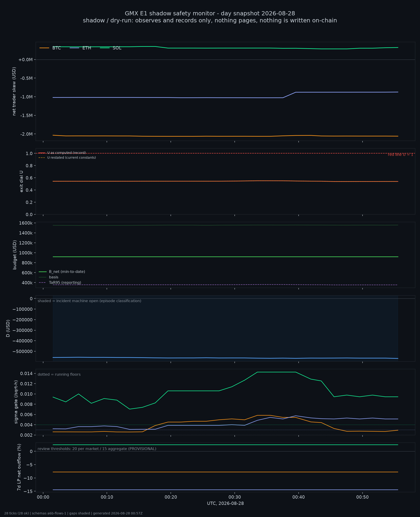Click the ETH legend entry
The image size is (420, 517).
(x=80, y=48)
